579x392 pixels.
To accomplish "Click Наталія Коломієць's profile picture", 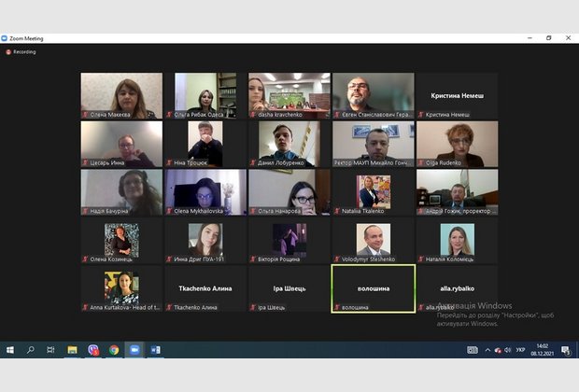I will click(x=458, y=240).
